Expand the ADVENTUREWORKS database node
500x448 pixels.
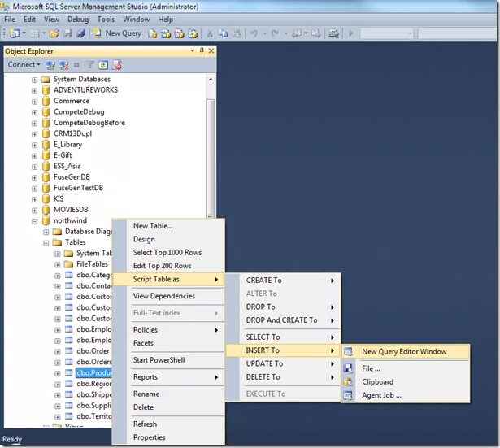click(x=34, y=90)
